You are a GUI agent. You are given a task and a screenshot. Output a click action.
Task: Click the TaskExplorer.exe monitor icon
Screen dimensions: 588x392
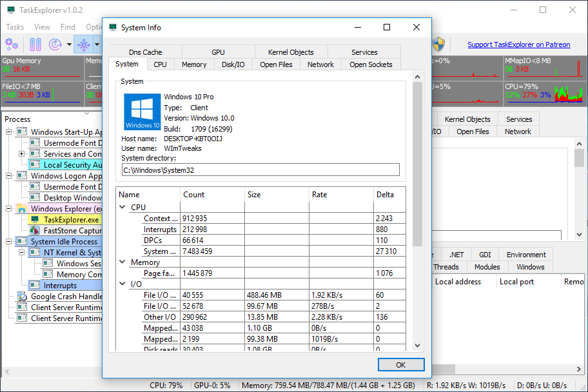pos(35,219)
